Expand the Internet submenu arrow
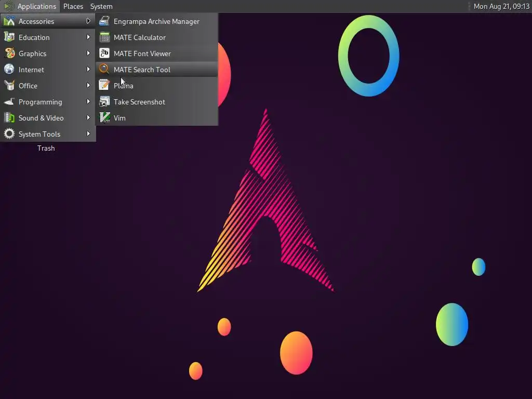Viewport: 532px width, 399px height. [x=88, y=69]
